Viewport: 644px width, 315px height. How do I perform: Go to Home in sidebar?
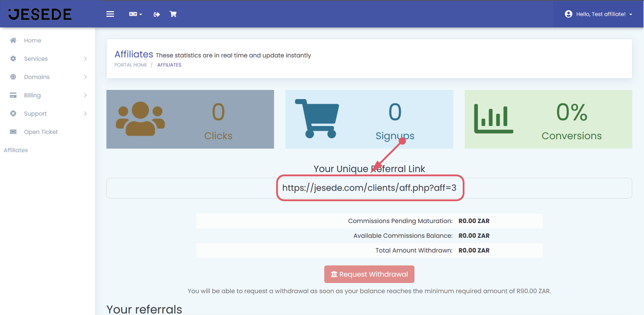(33, 41)
